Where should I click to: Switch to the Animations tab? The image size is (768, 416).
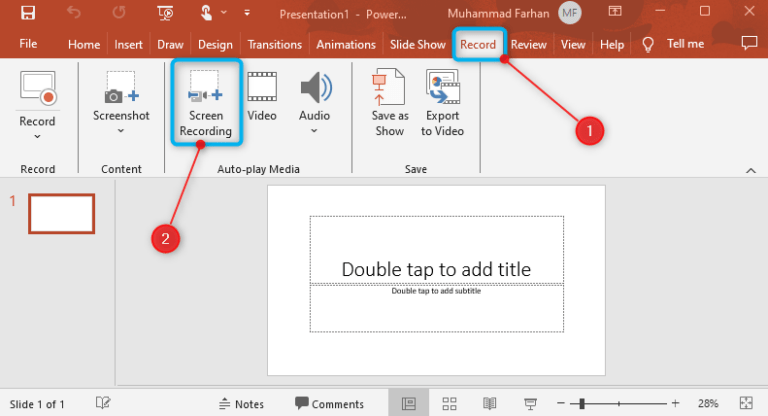pyautogui.click(x=345, y=45)
